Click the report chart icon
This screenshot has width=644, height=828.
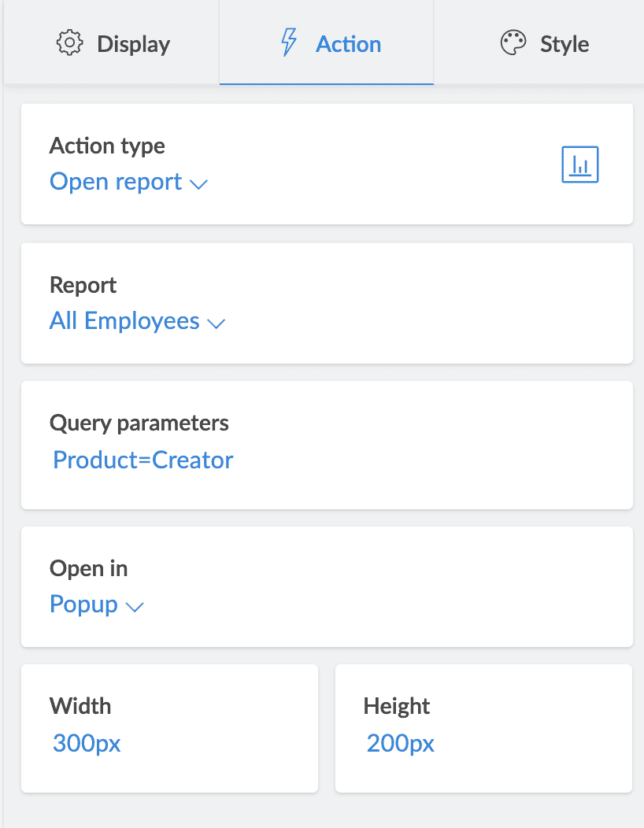click(x=580, y=164)
